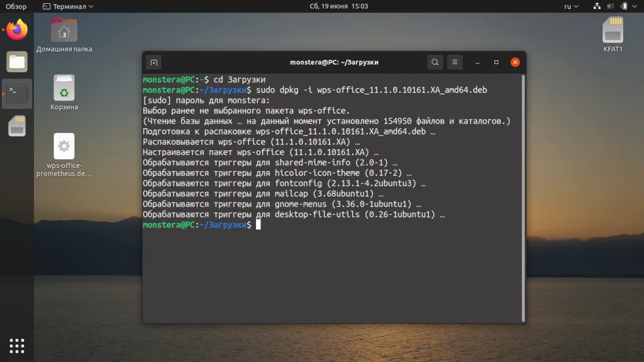Screen dimensions: 644x362
Task: Click the active prompt cursor line
Action: (202, 225)
